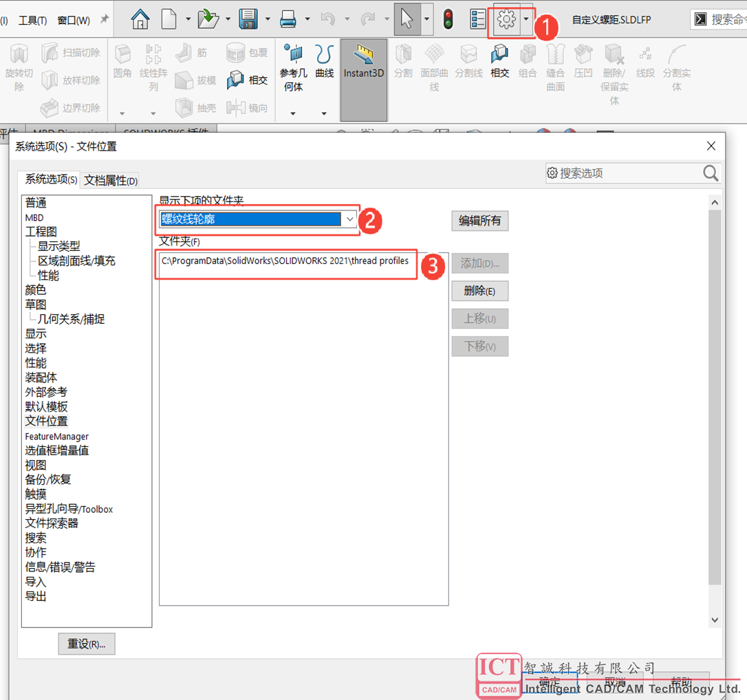
Task: Select 工程图 in the options list
Action: pos(41,232)
